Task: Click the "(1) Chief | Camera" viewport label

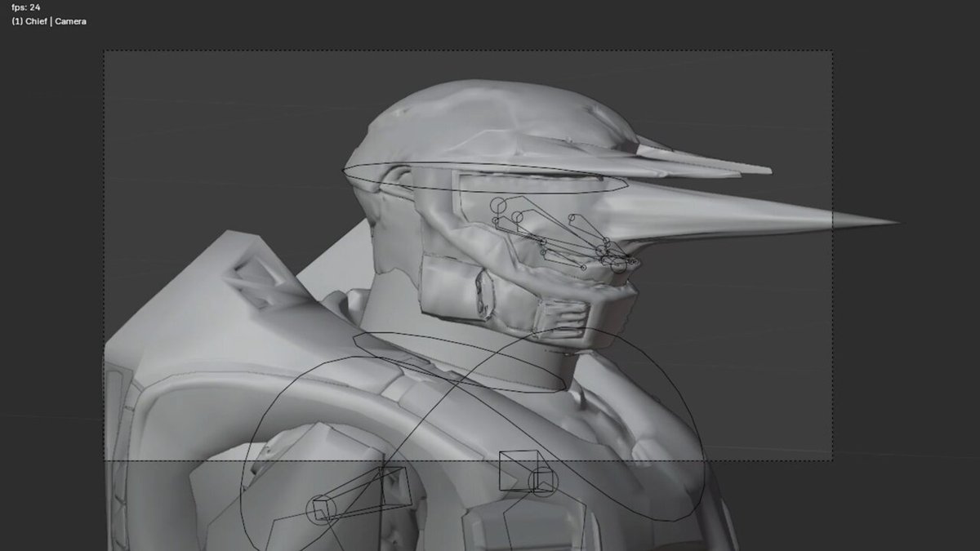Action: pyautogui.click(x=49, y=21)
